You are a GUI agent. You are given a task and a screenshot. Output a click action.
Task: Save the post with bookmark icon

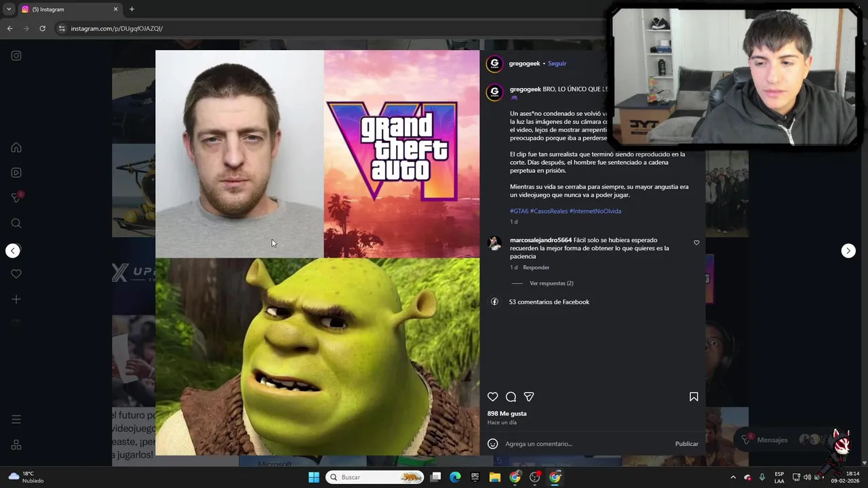click(x=694, y=396)
